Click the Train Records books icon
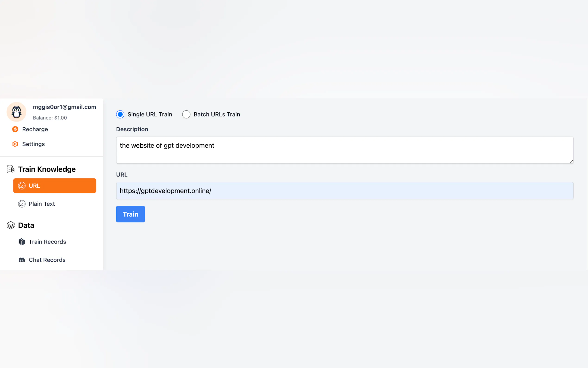588x368 pixels. 22,242
